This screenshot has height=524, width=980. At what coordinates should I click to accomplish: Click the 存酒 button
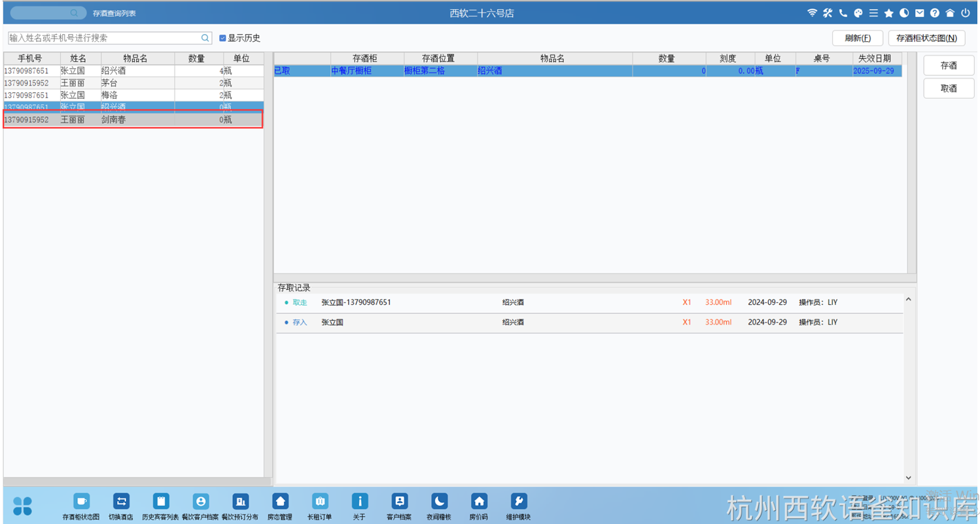(x=949, y=65)
